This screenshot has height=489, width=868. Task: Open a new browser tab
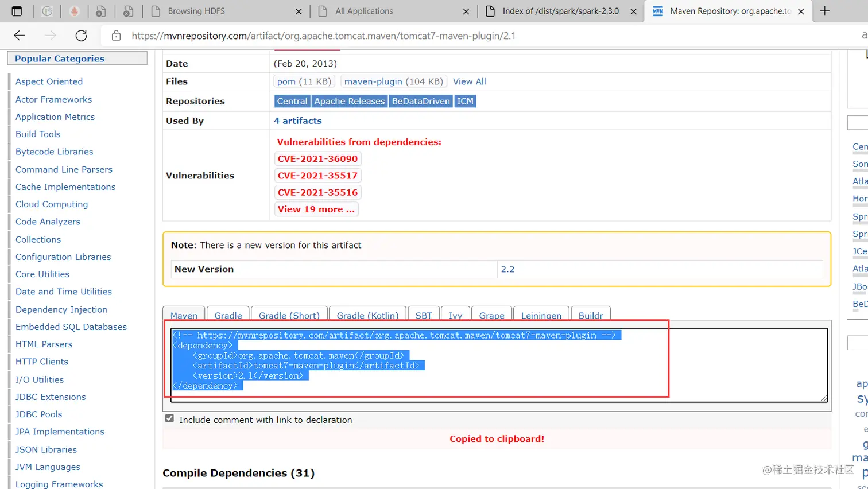825,11
